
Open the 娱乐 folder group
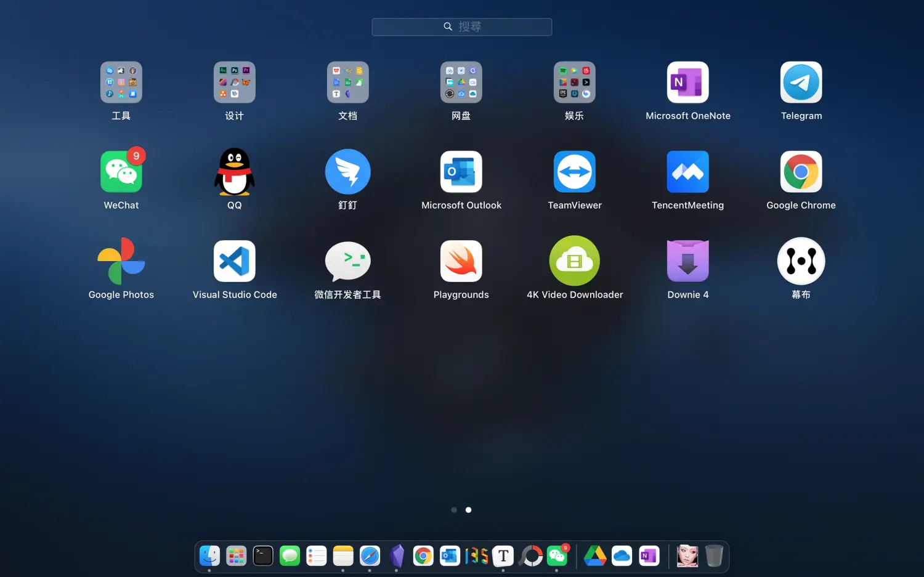click(x=574, y=83)
